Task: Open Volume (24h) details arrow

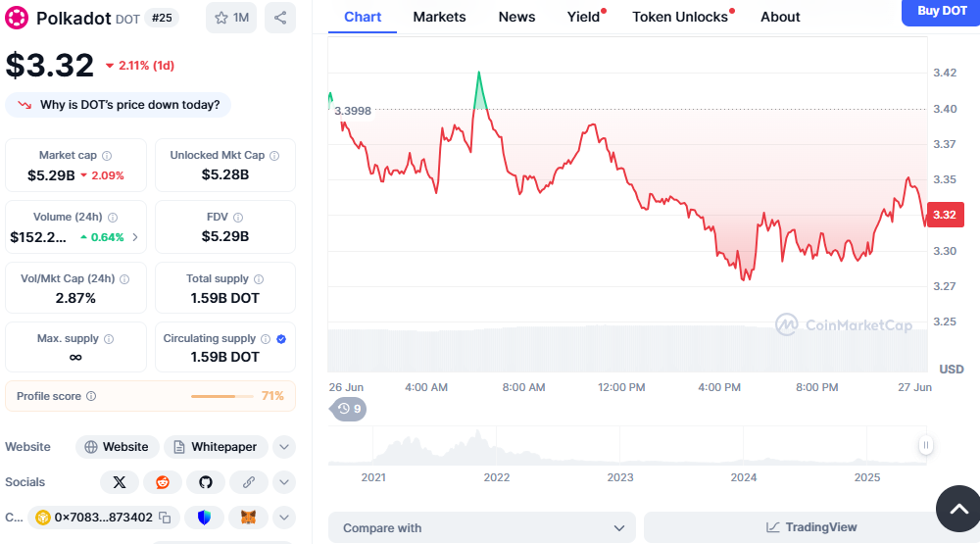Action: point(135,237)
